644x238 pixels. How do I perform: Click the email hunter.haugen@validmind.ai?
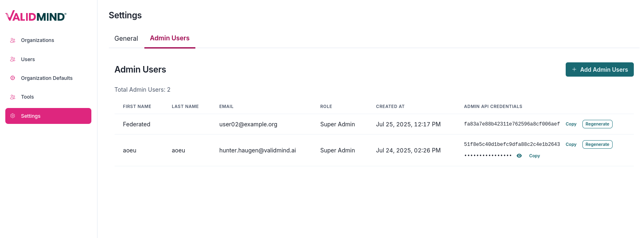(x=257, y=150)
